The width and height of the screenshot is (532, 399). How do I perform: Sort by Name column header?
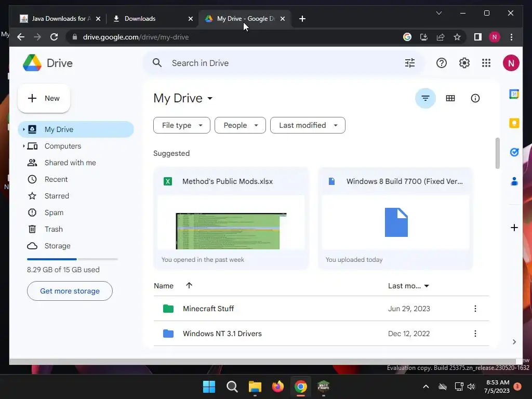pyautogui.click(x=164, y=286)
